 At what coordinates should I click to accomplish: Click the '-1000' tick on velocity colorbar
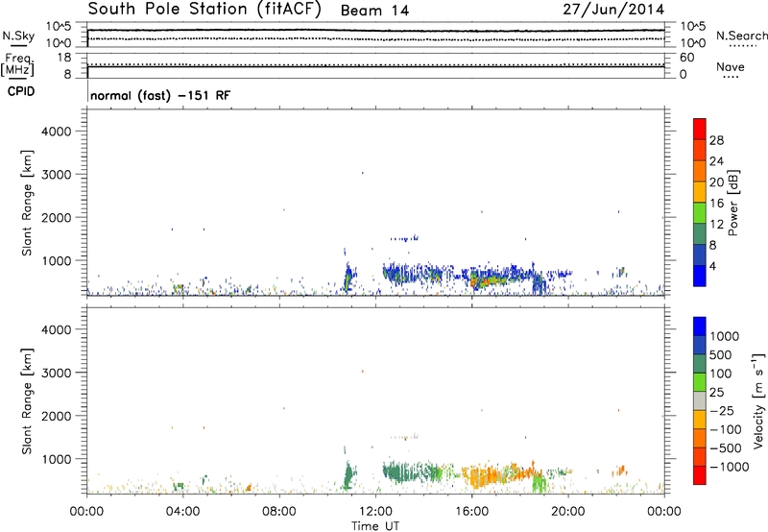tap(729, 467)
